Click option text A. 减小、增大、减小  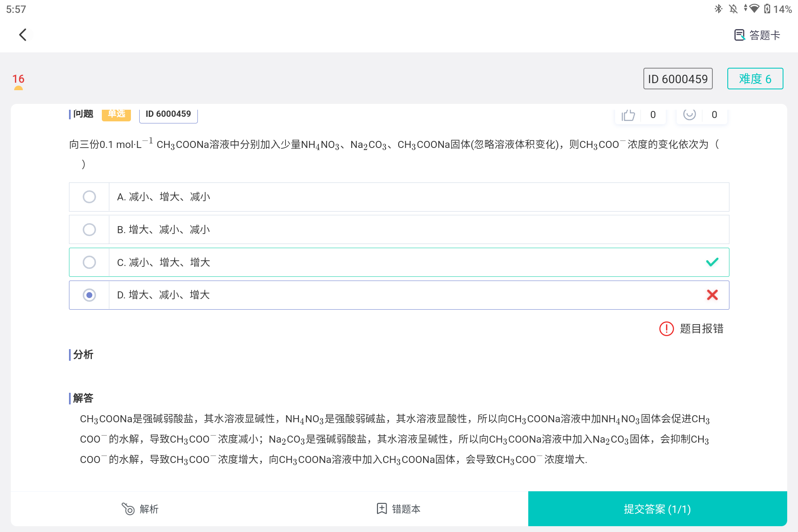click(164, 197)
